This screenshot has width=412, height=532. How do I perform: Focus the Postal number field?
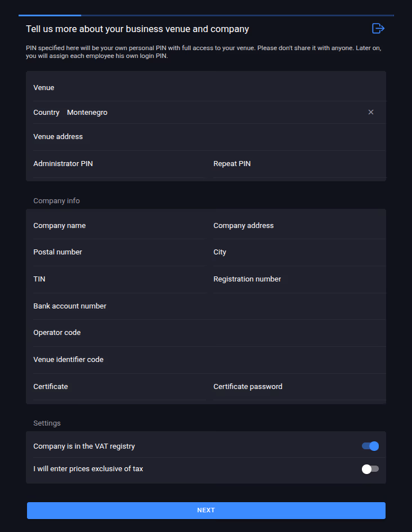(x=119, y=252)
